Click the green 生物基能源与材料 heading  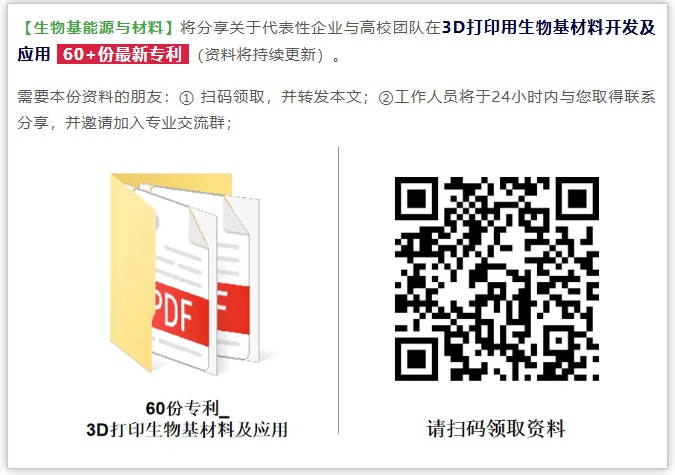click(x=97, y=28)
